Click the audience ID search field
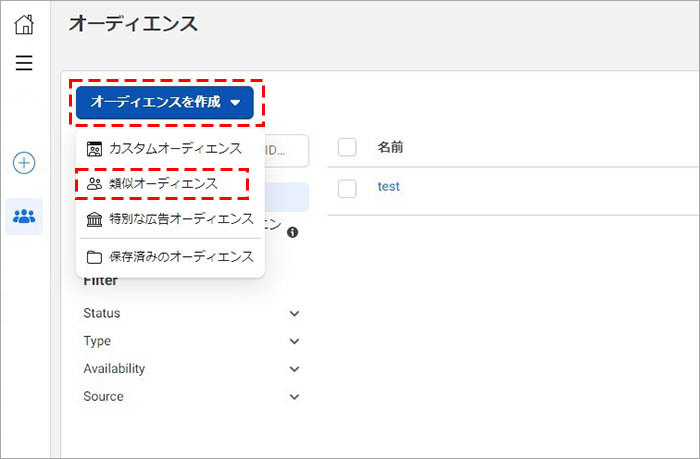 [285, 150]
